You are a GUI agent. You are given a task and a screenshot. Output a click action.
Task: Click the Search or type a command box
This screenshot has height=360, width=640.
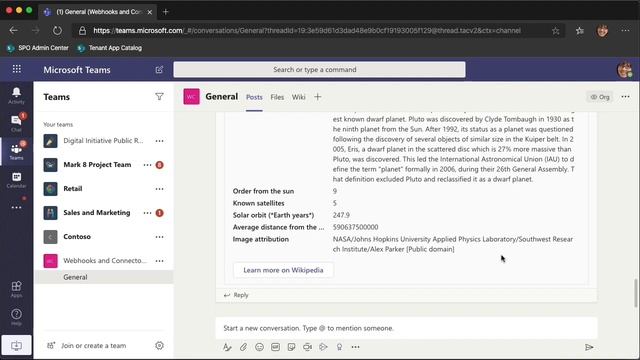pos(319,69)
